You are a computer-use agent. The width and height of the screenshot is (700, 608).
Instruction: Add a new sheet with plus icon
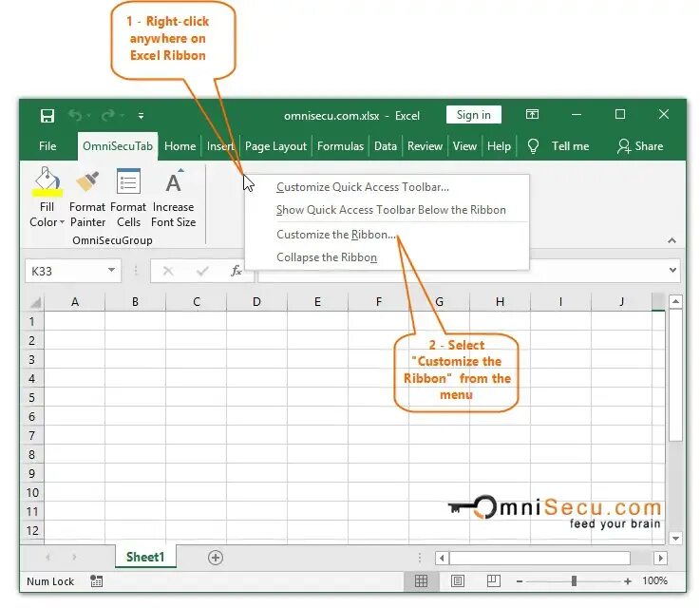click(x=216, y=558)
